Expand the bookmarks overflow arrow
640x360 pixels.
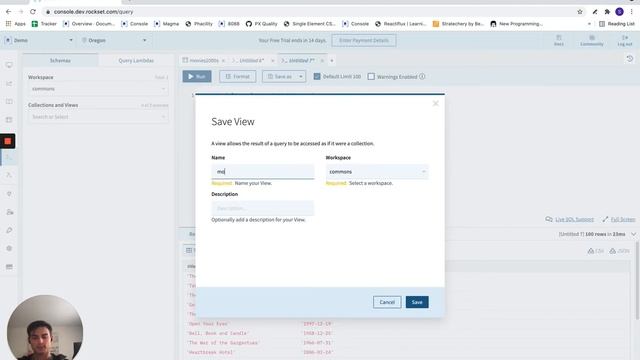tap(589, 24)
